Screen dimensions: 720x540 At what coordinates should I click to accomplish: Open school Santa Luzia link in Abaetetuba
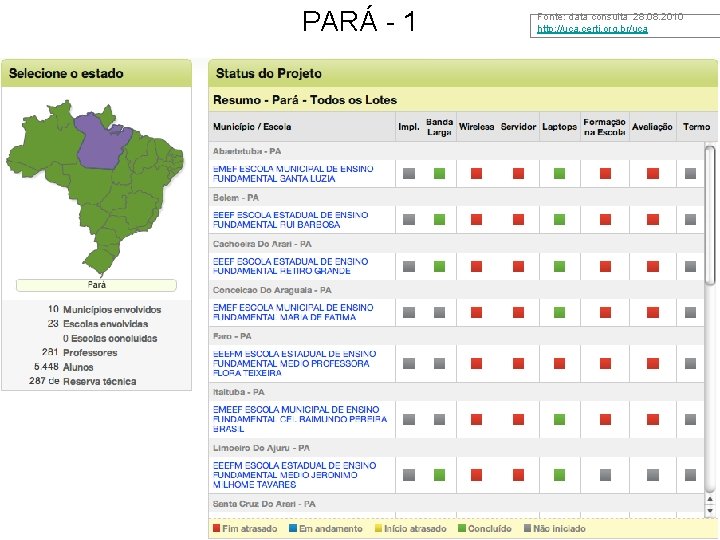(293, 174)
